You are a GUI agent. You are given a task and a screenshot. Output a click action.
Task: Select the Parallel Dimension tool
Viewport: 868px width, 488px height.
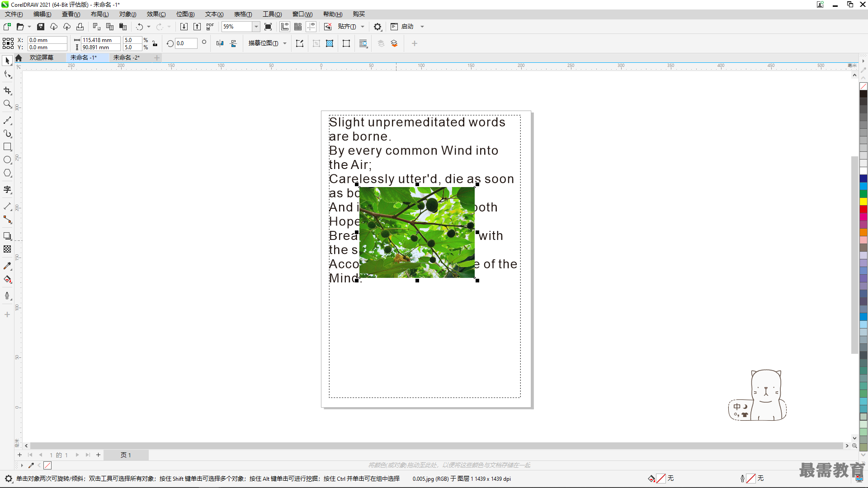point(7,206)
